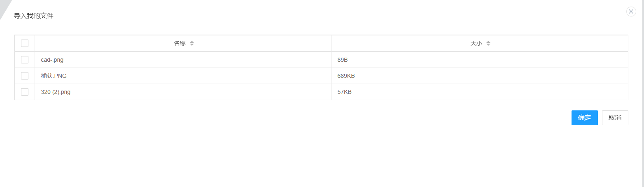The image size is (644, 187).
Task: Select the checkbox beside 捕获.PNG
Action: pos(25,76)
